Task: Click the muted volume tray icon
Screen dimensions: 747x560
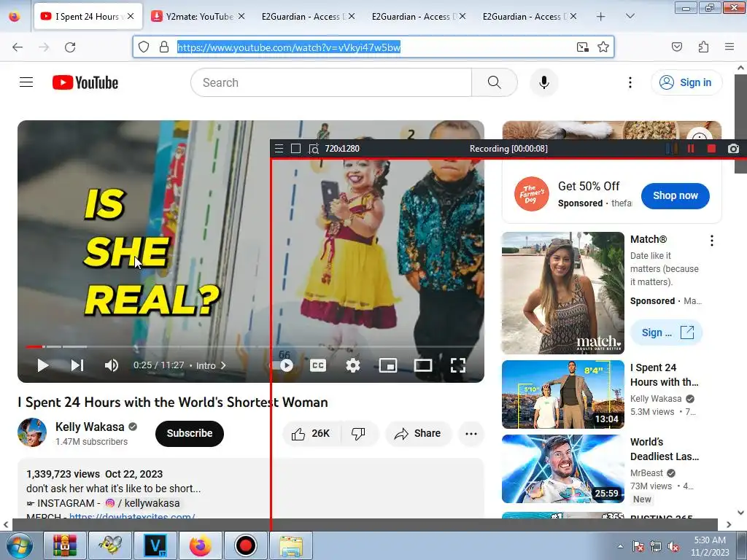Action: point(673,546)
